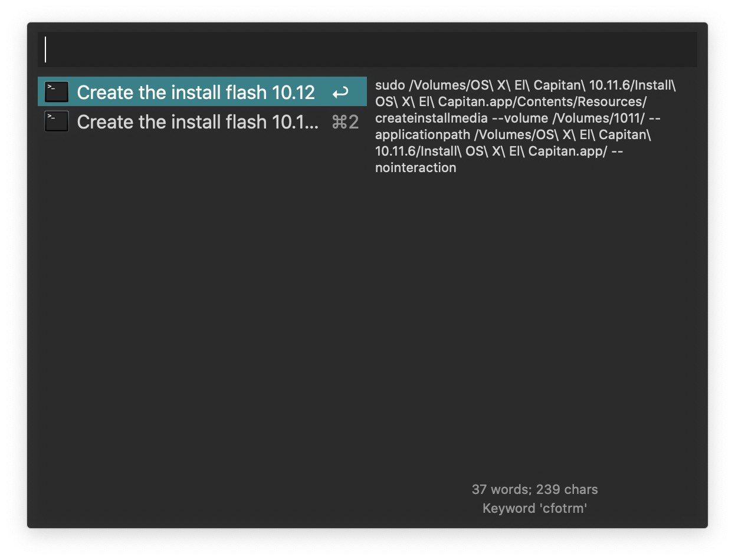Click the ⌘2 shortcut label
This screenshot has height=560, width=735.
(x=346, y=122)
